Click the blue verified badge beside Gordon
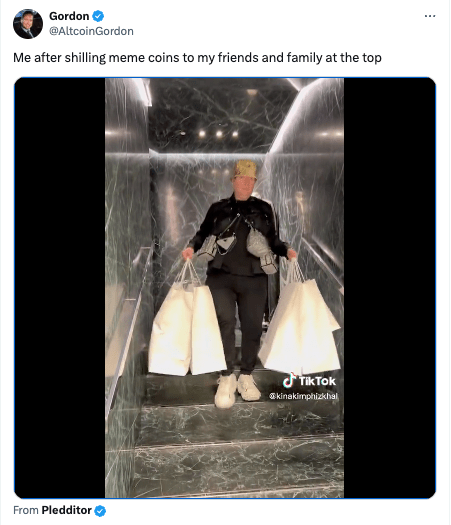The width and height of the screenshot is (451, 525). [98, 16]
